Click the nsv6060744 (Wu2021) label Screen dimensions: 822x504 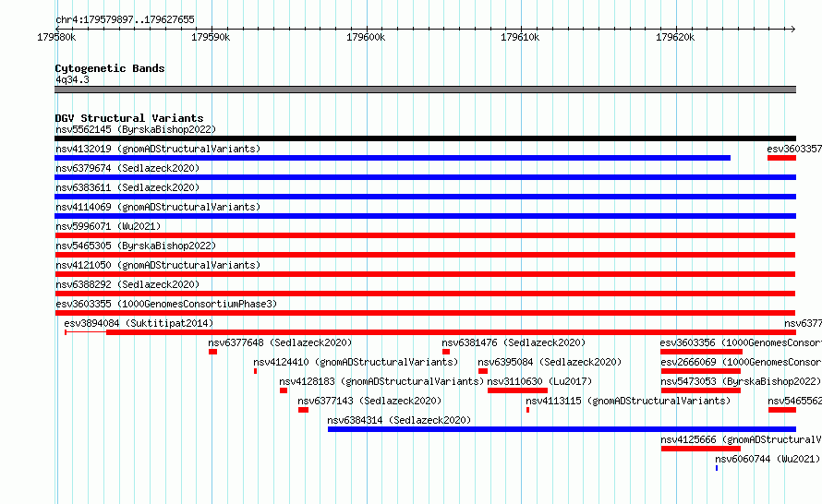tap(768, 459)
